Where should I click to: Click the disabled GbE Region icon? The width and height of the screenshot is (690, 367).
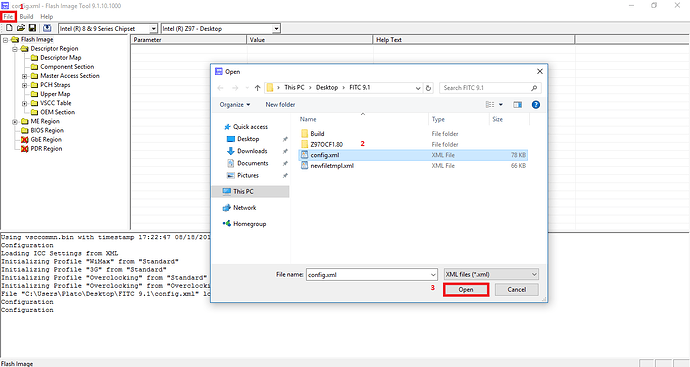[25, 139]
